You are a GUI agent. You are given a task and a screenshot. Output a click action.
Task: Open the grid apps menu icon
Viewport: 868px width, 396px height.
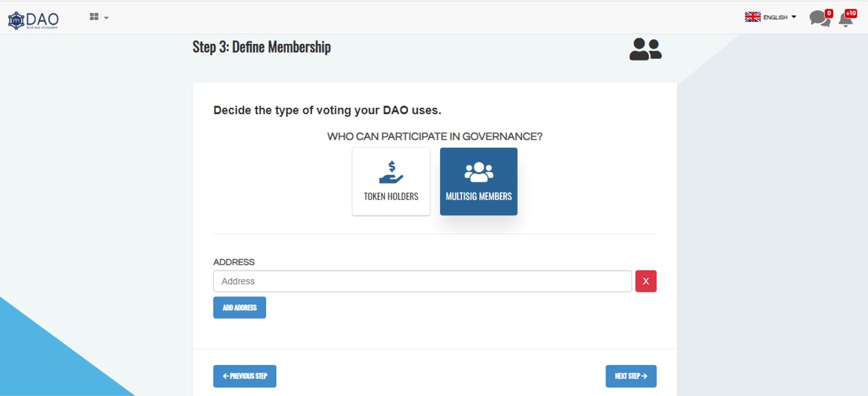click(94, 17)
